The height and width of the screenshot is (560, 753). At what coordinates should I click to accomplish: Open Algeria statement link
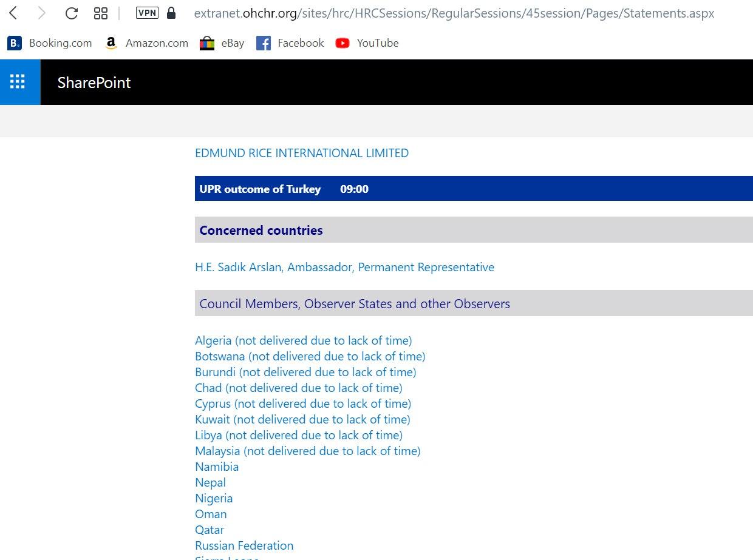tap(303, 340)
